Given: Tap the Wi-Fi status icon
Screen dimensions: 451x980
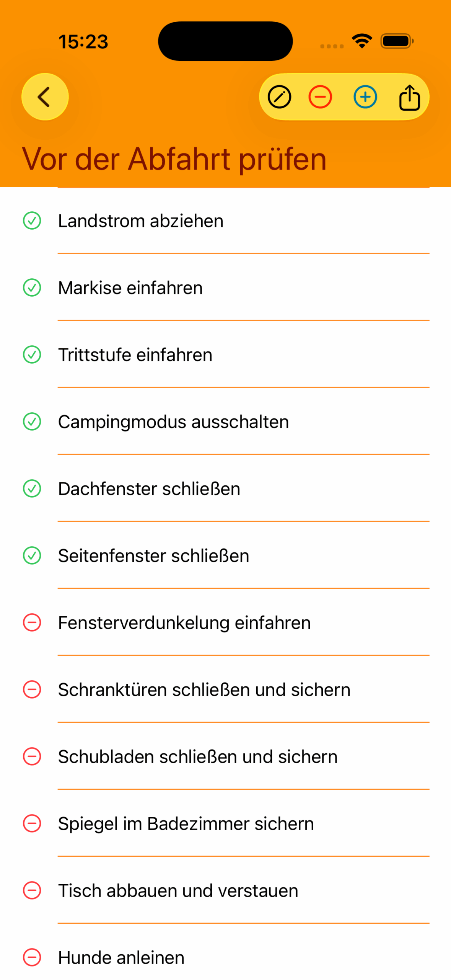Looking at the screenshot, I should tap(362, 41).
